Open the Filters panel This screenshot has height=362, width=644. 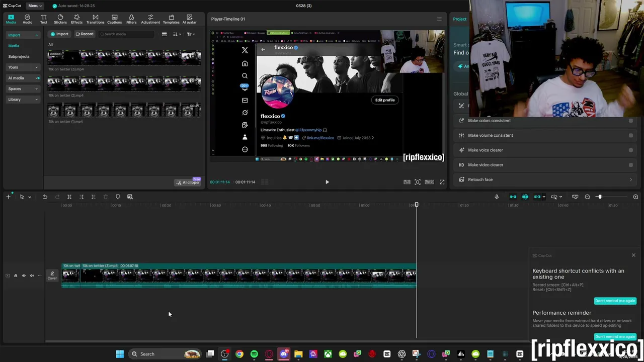[131, 19]
